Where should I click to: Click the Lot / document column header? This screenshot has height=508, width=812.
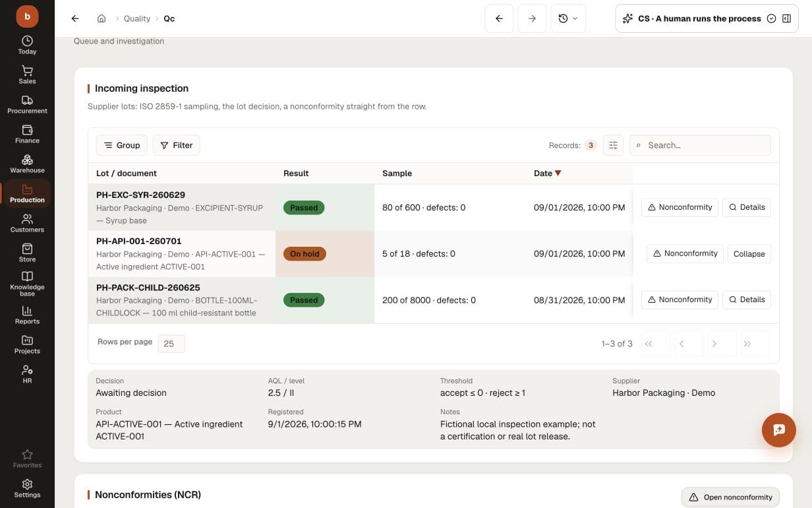click(x=127, y=173)
